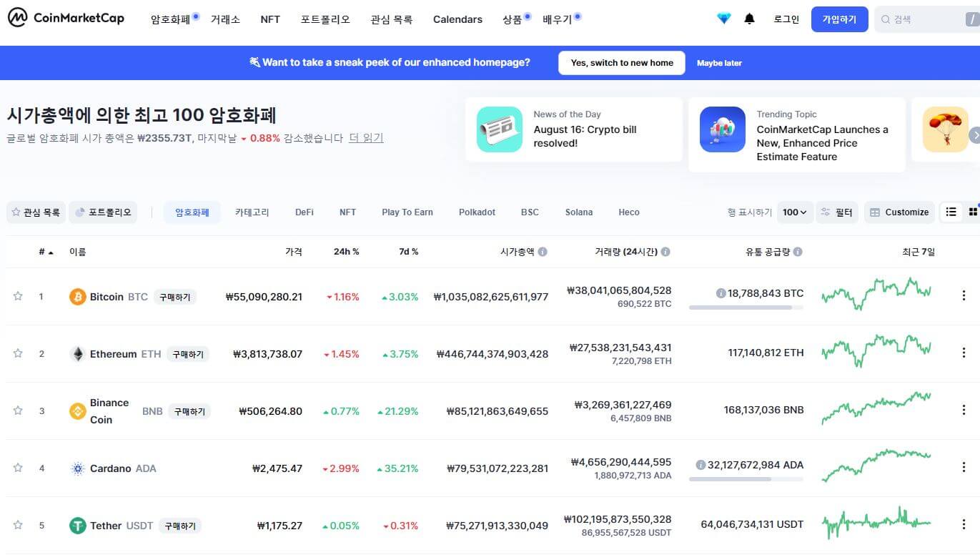
Task: Star Binance Coin for watchlist
Action: click(x=18, y=411)
